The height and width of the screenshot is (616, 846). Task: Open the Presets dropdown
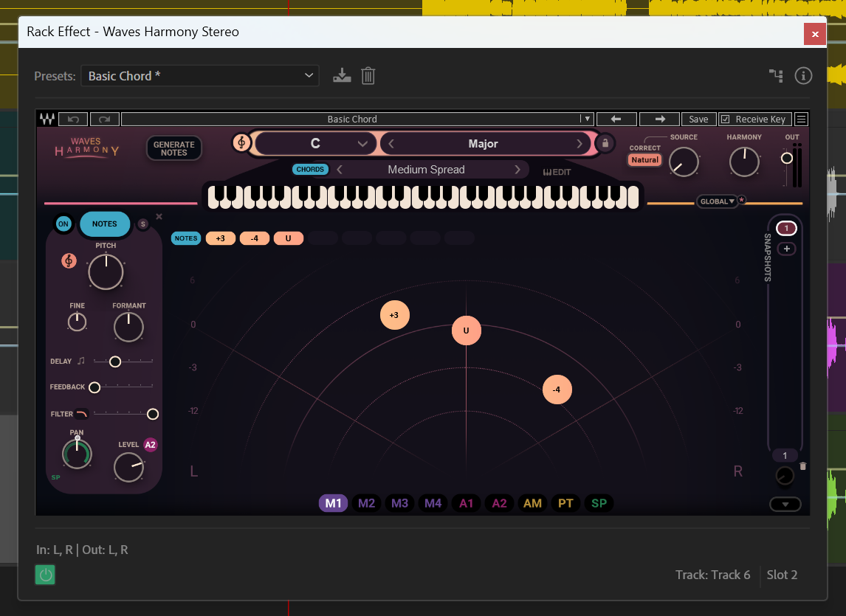(x=200, y=75)
